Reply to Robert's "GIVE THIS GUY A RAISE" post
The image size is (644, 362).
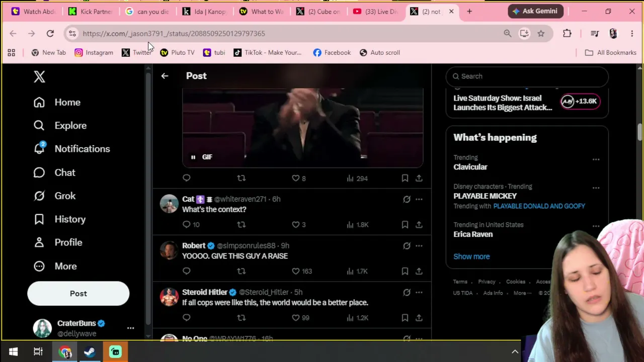187,271
